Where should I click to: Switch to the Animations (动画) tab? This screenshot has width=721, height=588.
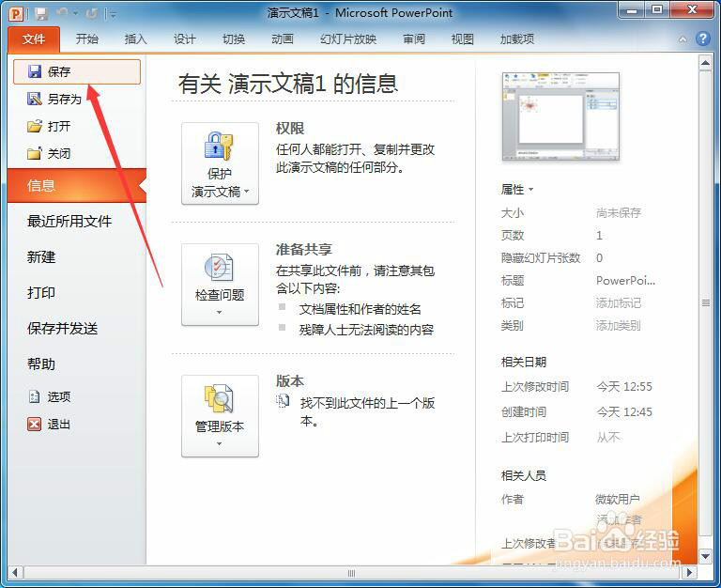tap(283, 39)
